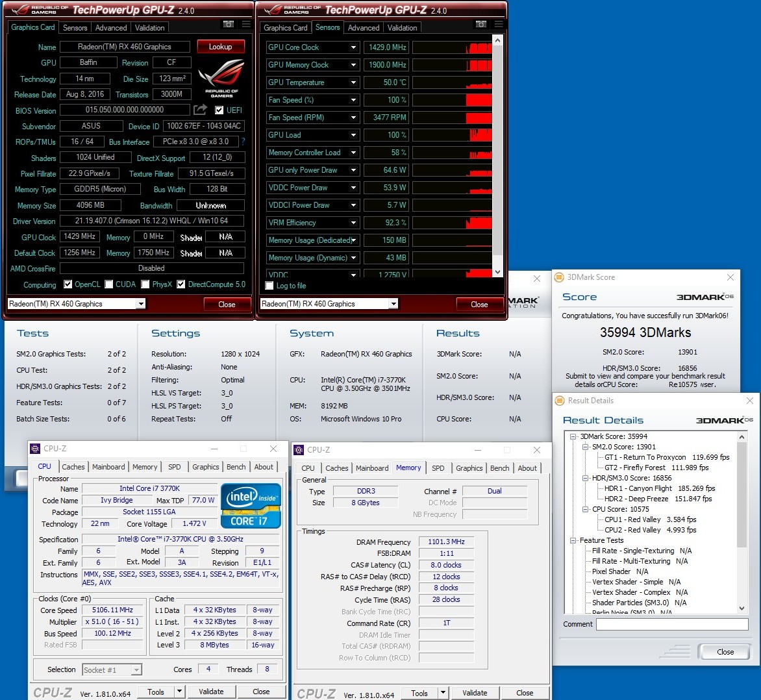The height and width of the screenshot is (700, 761).
Task: Click the ROG logo in GPU-Z Graphics Card tab
Action: coord(221,78)
